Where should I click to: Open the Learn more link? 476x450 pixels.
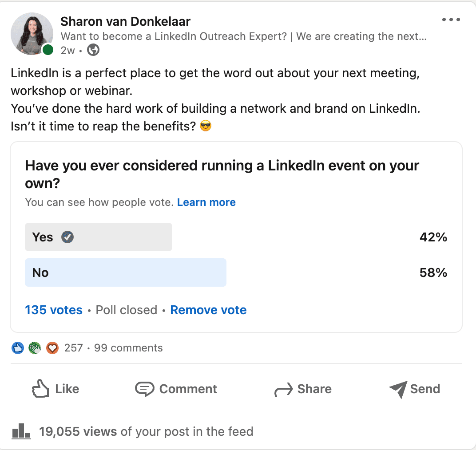click(206, 202)
